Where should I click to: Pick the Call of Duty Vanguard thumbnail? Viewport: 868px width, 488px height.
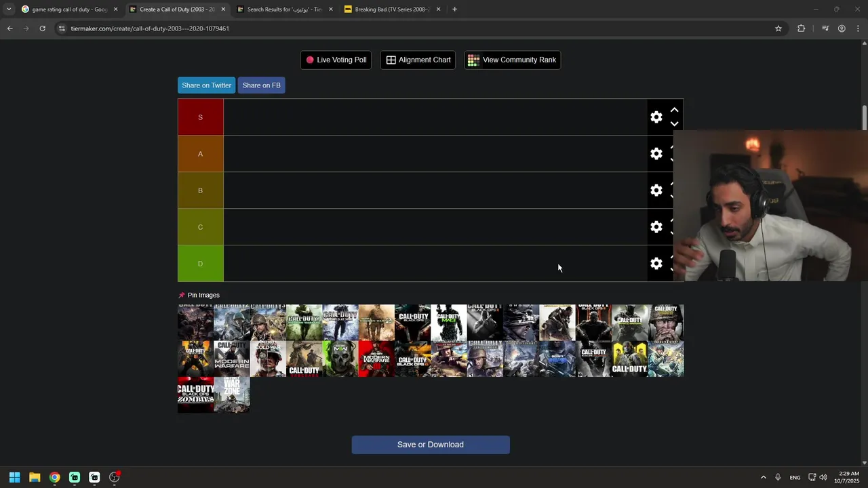304,359
